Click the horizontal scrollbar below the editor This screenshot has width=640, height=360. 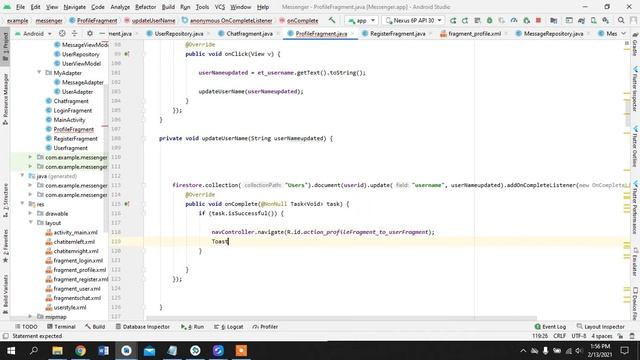pyautogui.click(x=341, y=318)
